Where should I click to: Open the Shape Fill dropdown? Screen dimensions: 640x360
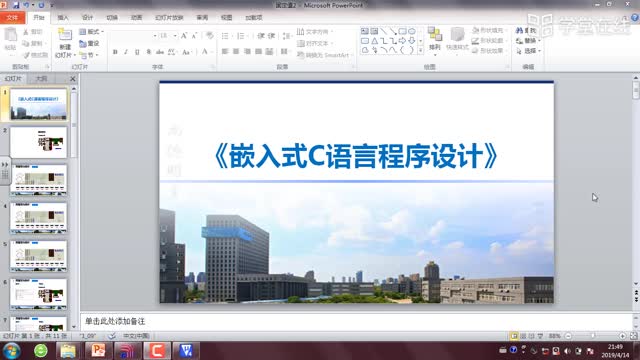489,31
